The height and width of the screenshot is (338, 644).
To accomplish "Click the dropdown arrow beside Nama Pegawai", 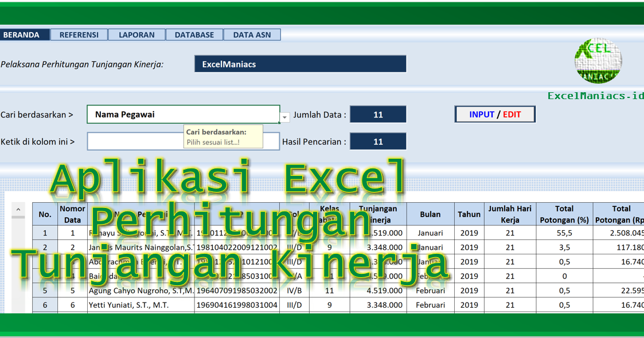I will (284, 116).
